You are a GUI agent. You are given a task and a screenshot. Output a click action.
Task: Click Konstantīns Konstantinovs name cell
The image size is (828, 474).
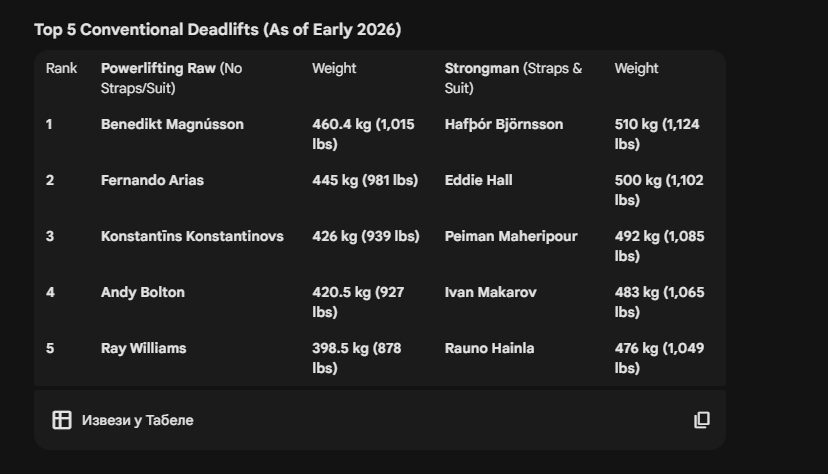pyautogui.click(x=192, y=236)
